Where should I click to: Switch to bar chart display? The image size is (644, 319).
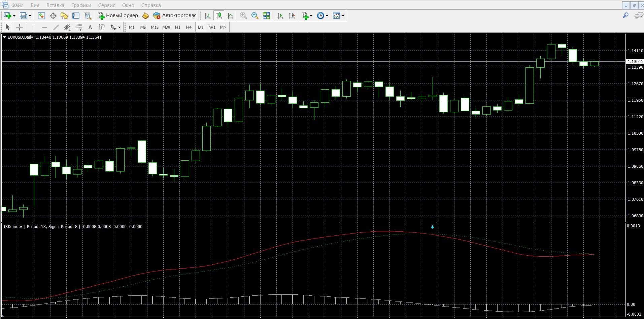coord(207,15)
